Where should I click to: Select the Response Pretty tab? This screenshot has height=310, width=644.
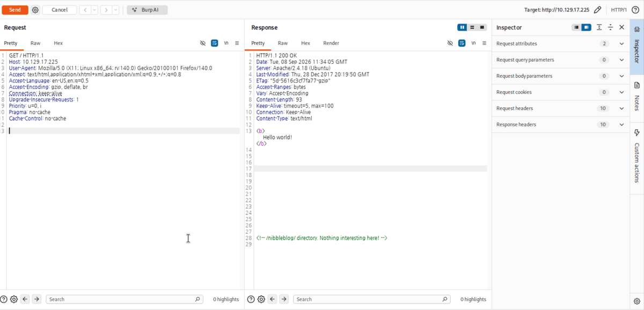tap(258, 43)
